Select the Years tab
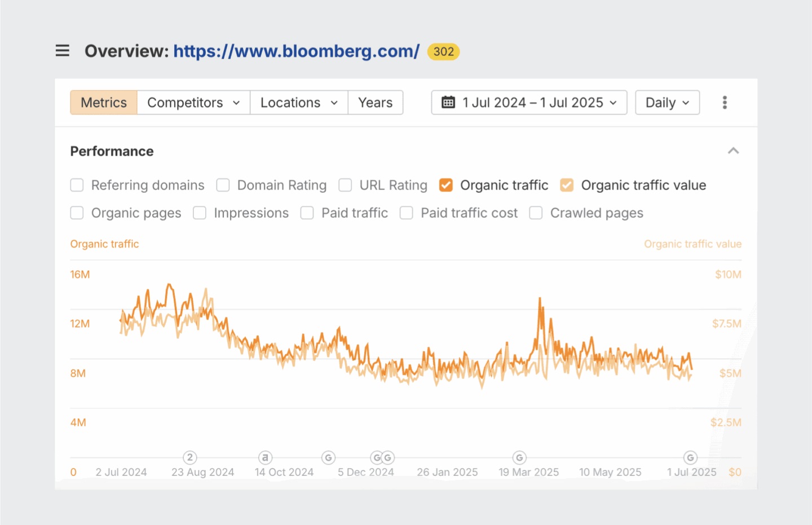Image resolution: width=812 pixels, height=525 pixels. click(x=376, y=103)
